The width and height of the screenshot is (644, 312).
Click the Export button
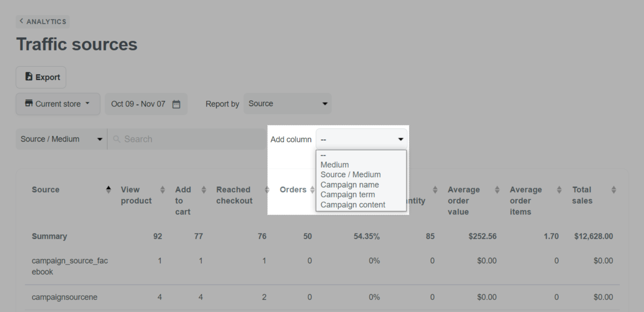tap(41, 77)
